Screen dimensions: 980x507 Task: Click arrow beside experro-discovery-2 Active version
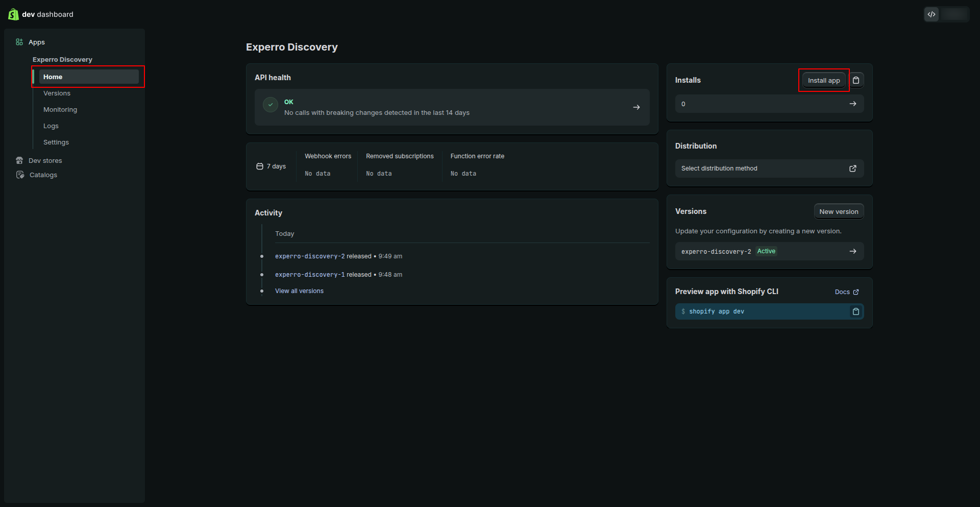pyautogui.click(x=853, y=251)
